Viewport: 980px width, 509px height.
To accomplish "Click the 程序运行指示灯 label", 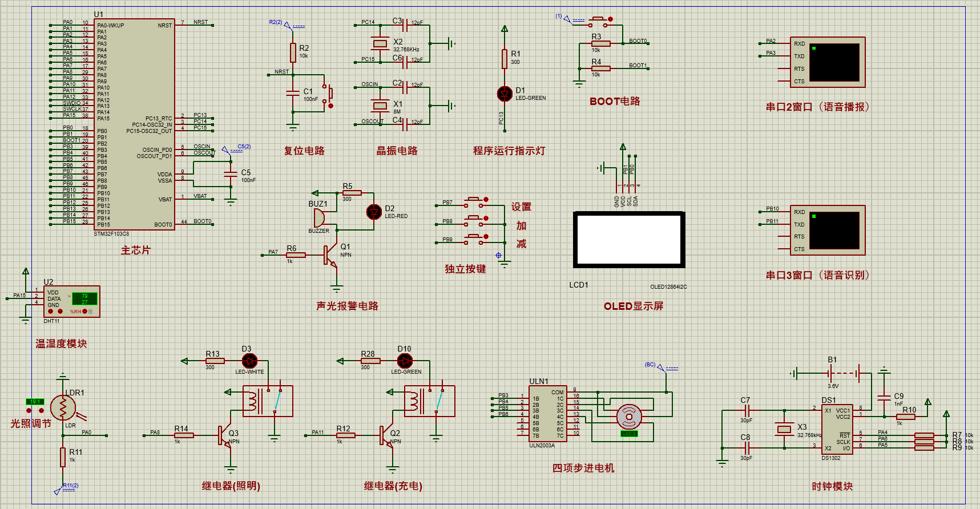I will (x=509, y=151).
